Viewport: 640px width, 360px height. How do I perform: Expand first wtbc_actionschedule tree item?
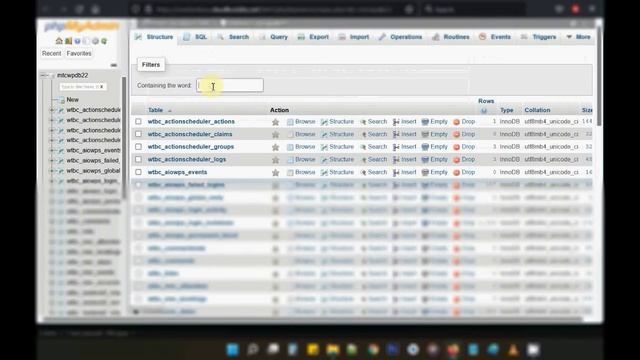pyautogui.click(x=52, y=110)
